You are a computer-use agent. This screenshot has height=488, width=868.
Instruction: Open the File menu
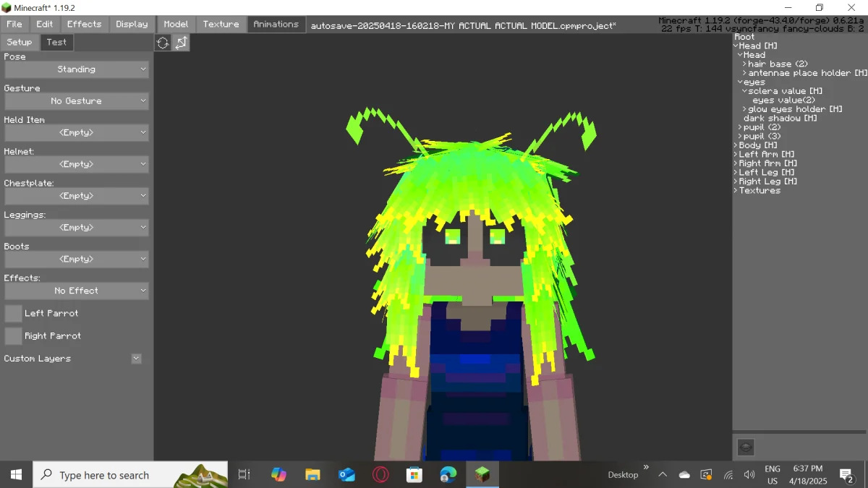coord(14,24)
